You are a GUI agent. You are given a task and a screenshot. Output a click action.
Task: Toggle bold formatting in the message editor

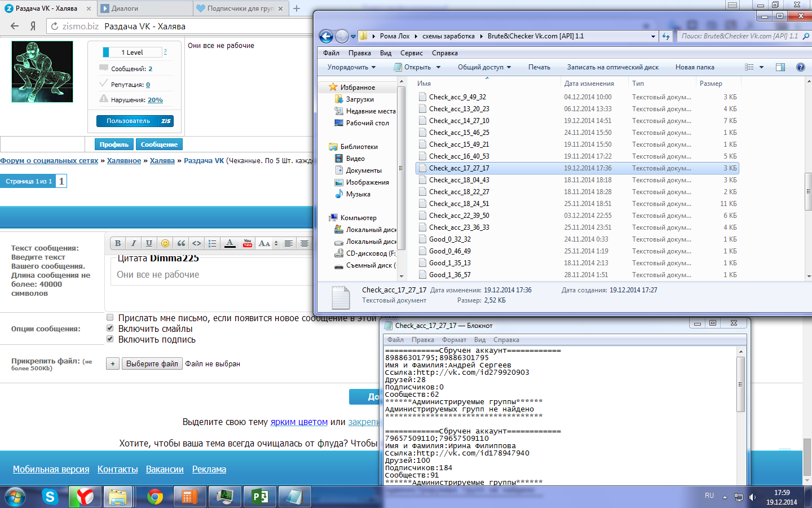pos(118,243)
